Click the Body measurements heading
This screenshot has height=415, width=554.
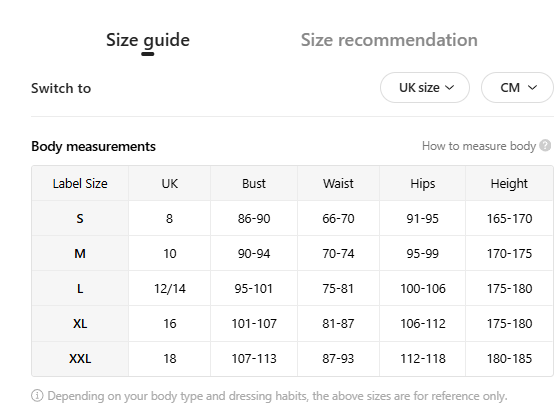tap(93, 146)
